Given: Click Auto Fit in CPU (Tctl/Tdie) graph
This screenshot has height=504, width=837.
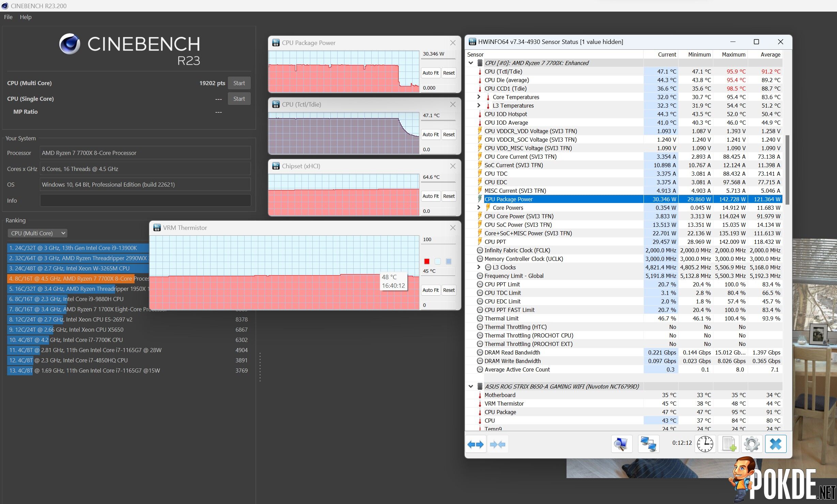Looking at the screenshot, I should (431, 135).
